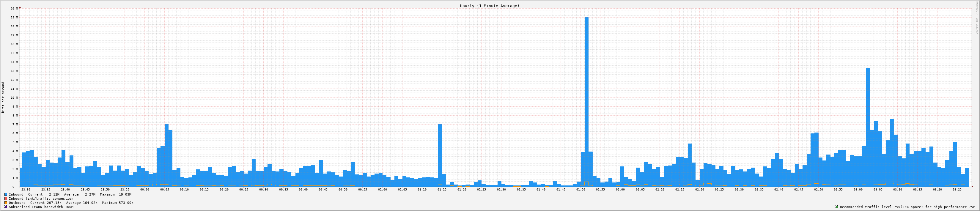Click the bits per second axis title
The image size is (980, 211).
pos(4,97)
